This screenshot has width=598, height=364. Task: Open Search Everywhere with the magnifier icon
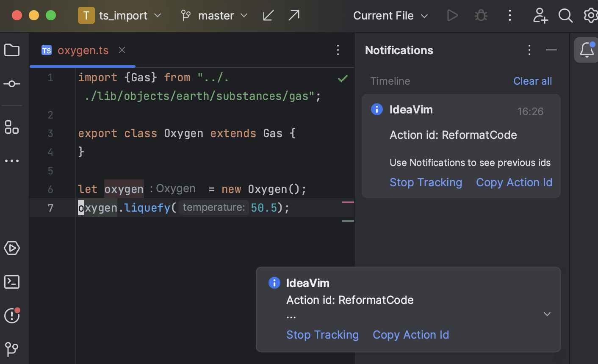[x=565, y=15]
